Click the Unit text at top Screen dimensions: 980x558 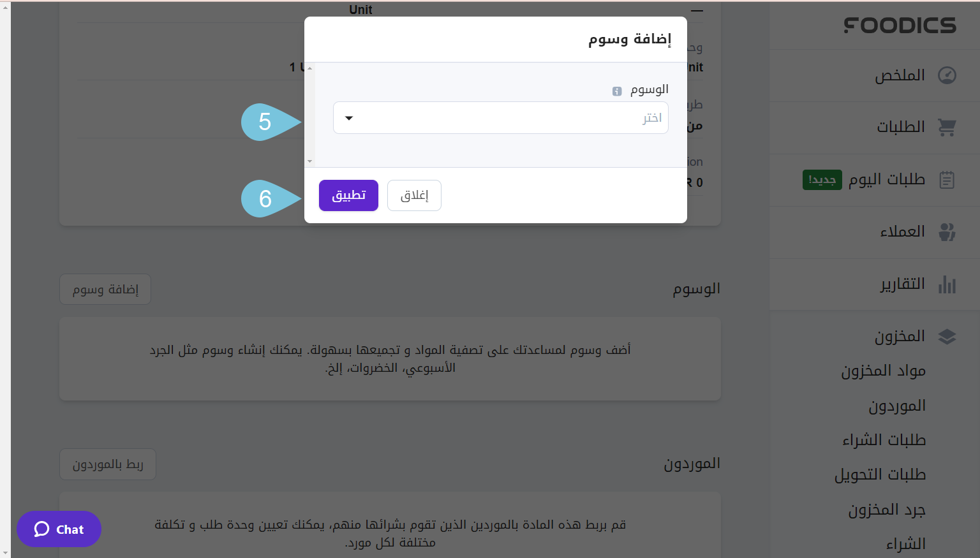360,10
